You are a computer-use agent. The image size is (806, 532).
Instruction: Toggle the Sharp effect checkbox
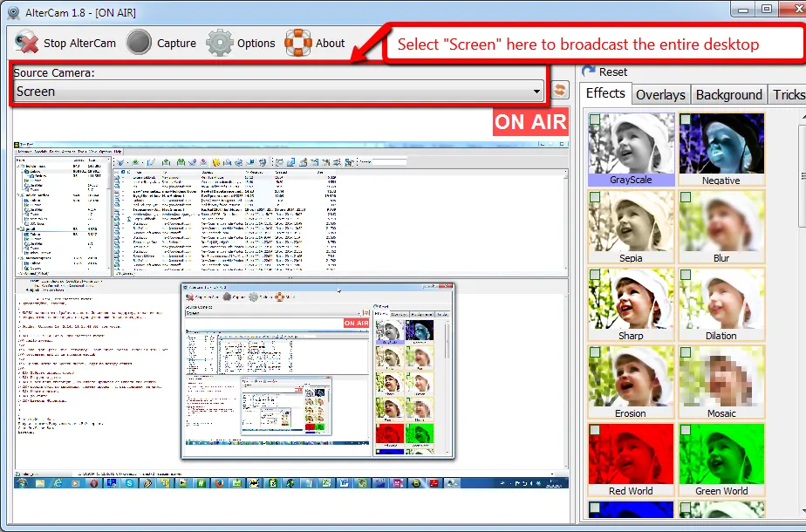[x=595, y=275]
